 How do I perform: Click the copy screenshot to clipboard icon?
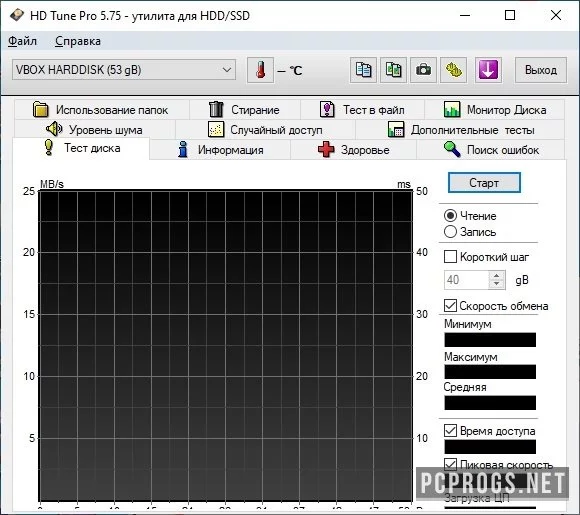[394, 70]
